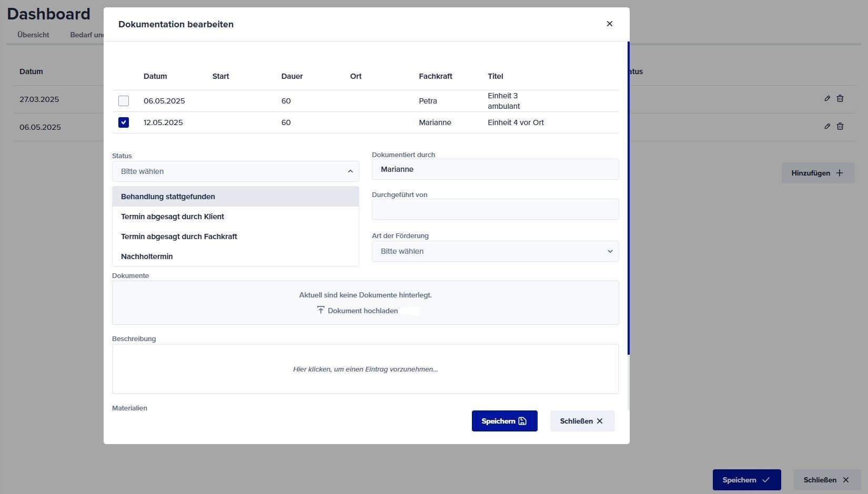Click the edit pencil icon for 27.03.2025 entry

[827, 98]
